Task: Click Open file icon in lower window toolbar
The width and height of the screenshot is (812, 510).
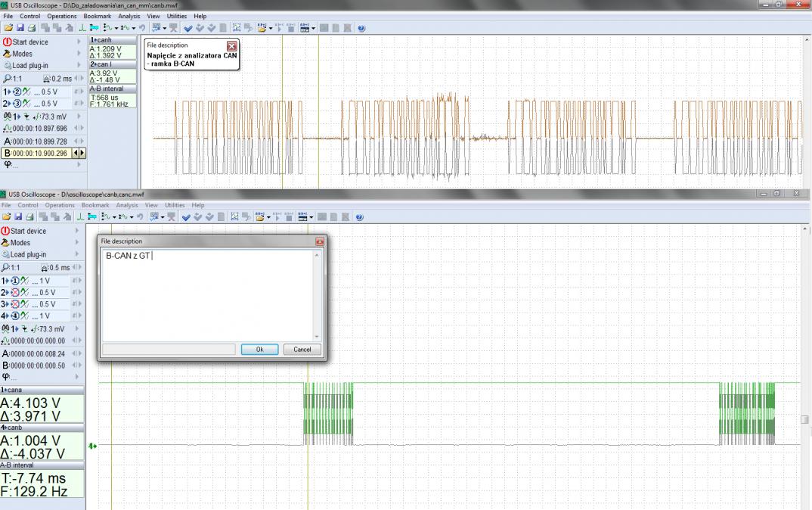Action: point(6,216)
